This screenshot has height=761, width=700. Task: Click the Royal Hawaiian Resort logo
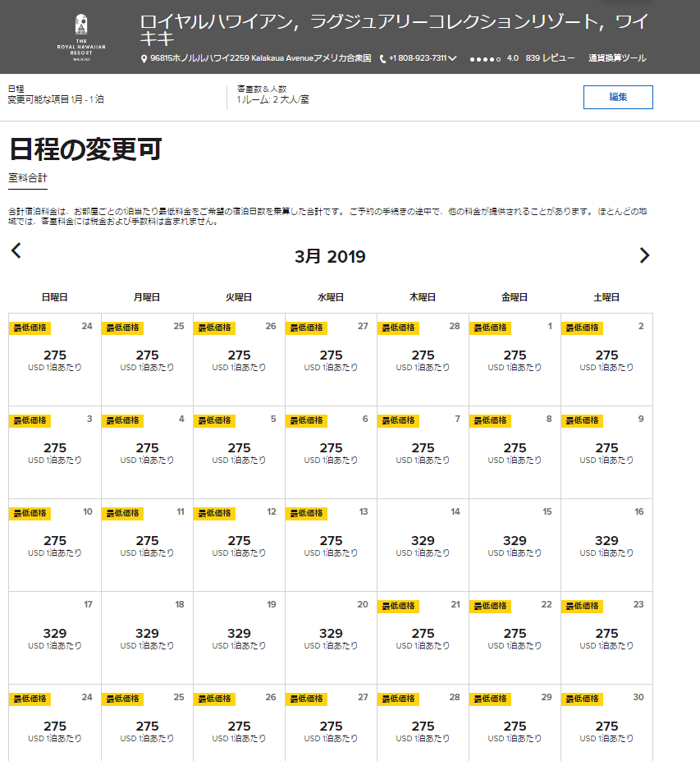[x=81, y=38]
